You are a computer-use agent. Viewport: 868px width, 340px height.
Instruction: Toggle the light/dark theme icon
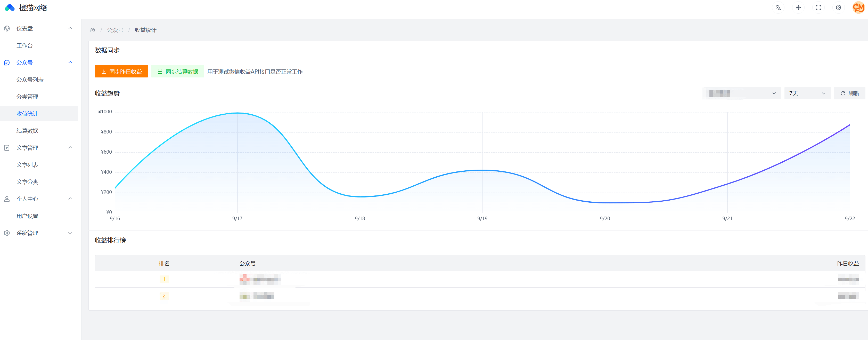798,8
